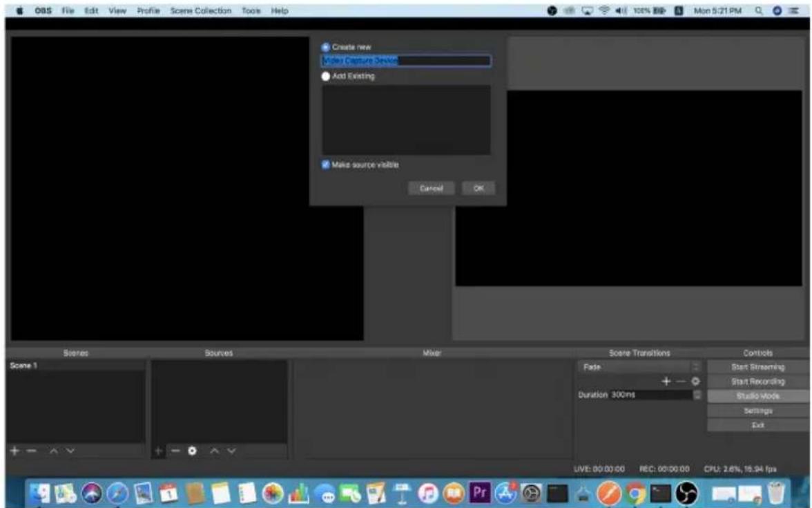Launch Adobe Premiere Pro from the dock
The width and height of the screenshot is (812, 508).
(479, 492)
